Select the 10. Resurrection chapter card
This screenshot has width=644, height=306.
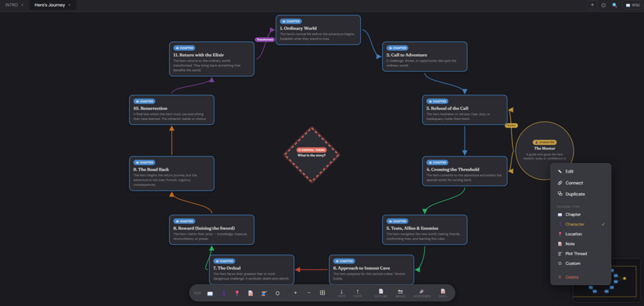coord(172,110)
